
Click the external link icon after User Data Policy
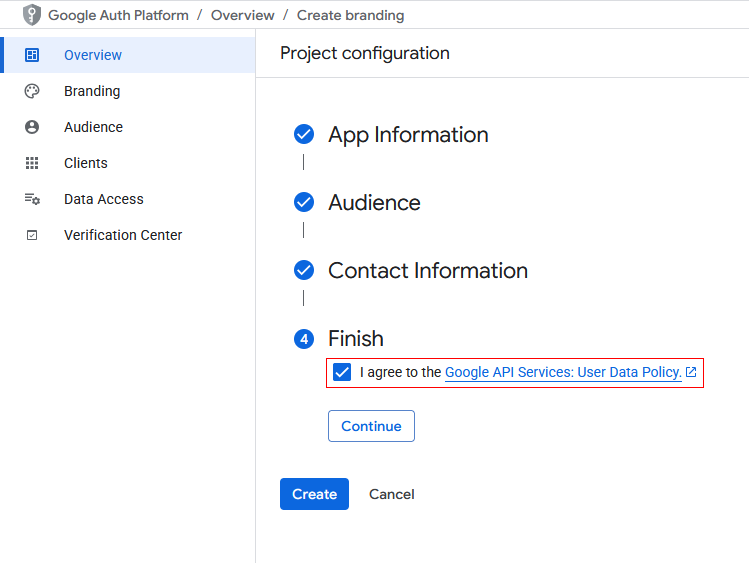pos(691,372)
